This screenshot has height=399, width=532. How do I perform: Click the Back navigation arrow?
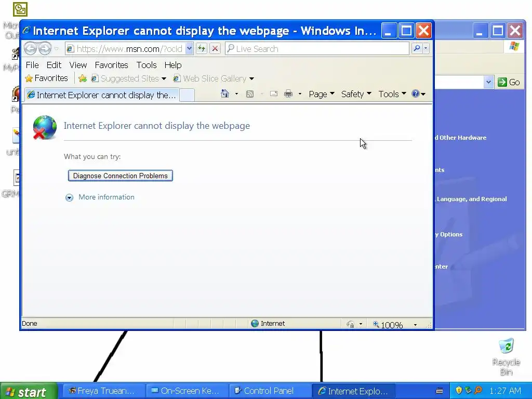pos(30,49)
